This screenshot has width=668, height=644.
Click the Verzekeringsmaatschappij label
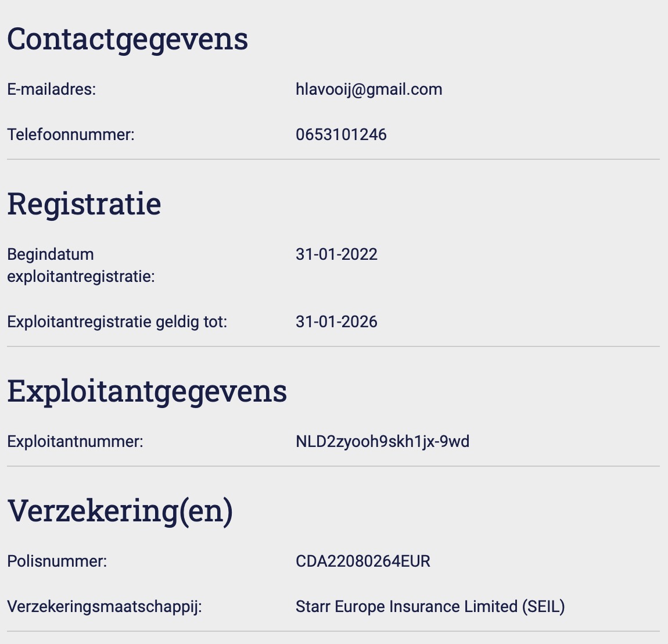105,606
